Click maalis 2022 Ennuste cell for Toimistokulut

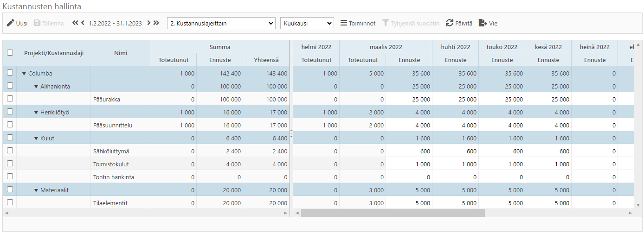[409, 164]
